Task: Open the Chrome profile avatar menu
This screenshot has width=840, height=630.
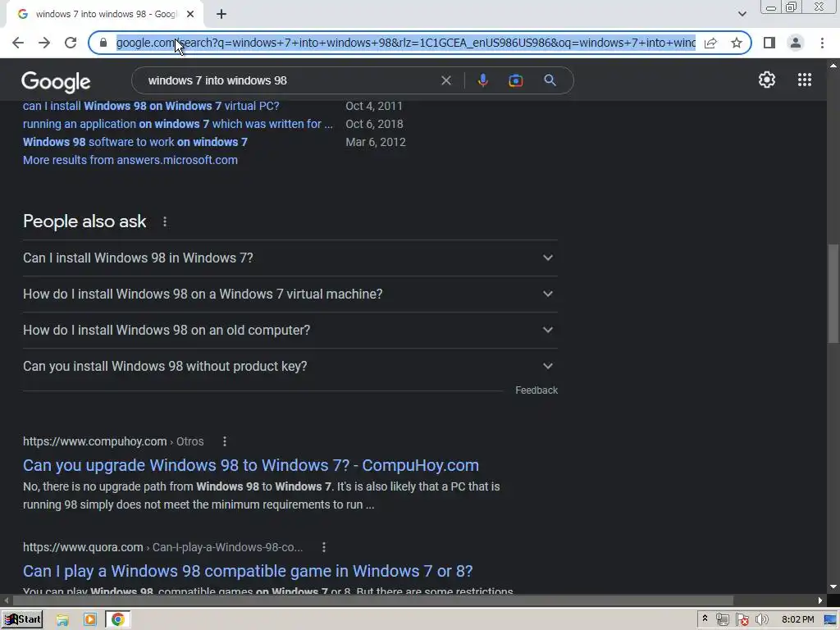Action: click(796, 43)
